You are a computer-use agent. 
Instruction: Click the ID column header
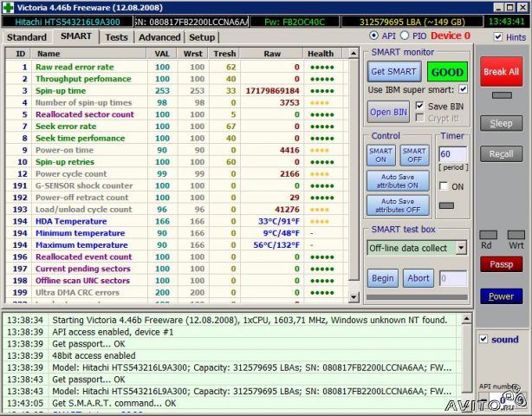click(19, 54)
